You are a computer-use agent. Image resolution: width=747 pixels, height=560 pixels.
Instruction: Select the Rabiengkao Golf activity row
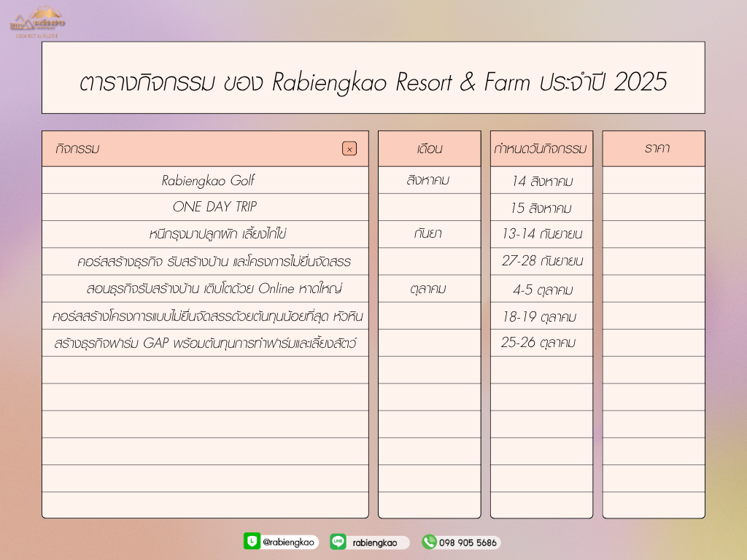click(205, 180)
